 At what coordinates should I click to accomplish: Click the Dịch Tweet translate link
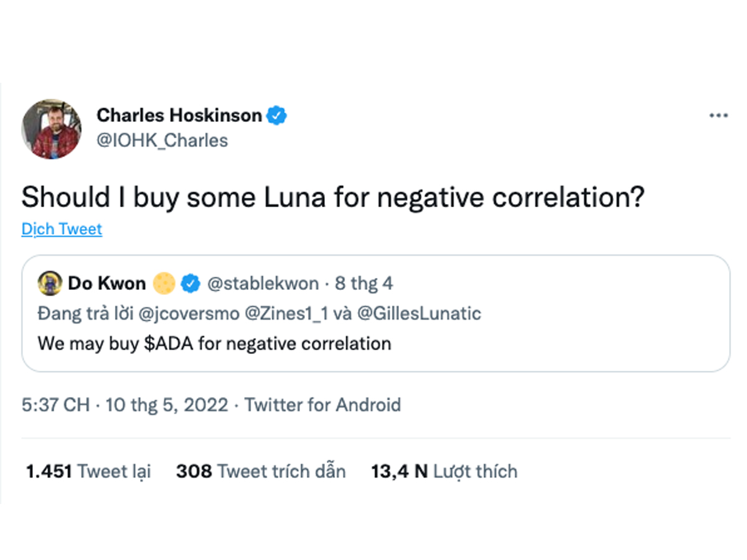(62, 229)
